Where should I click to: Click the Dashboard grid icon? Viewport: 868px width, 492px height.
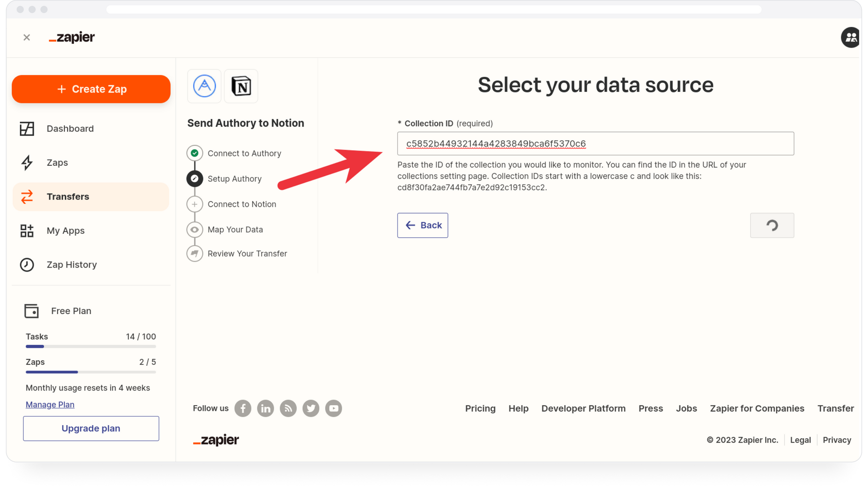[27, 128]
